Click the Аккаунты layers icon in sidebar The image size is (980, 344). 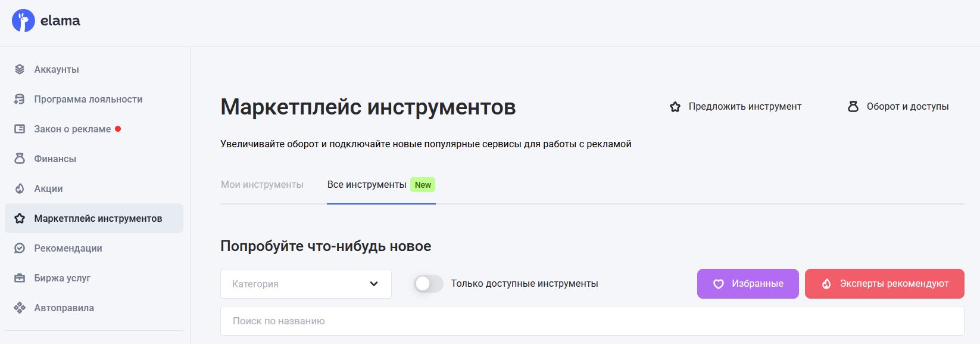coord(20,69)
